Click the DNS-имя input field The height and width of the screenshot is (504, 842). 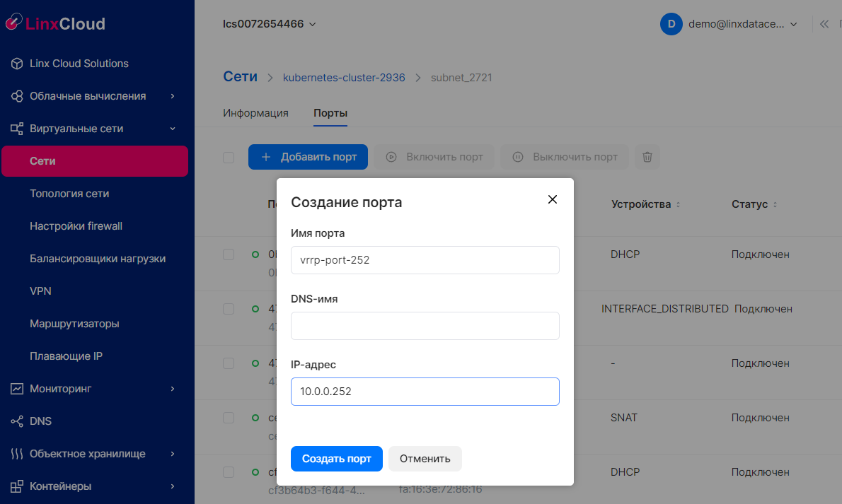click(425, 326)
